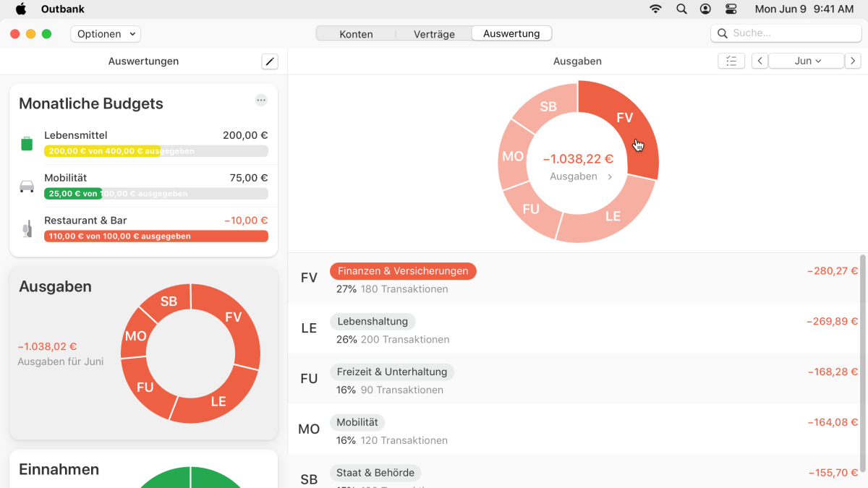Open the Jun month dropdown
This screenshot has height=488, width=868.
coord(807,61)
